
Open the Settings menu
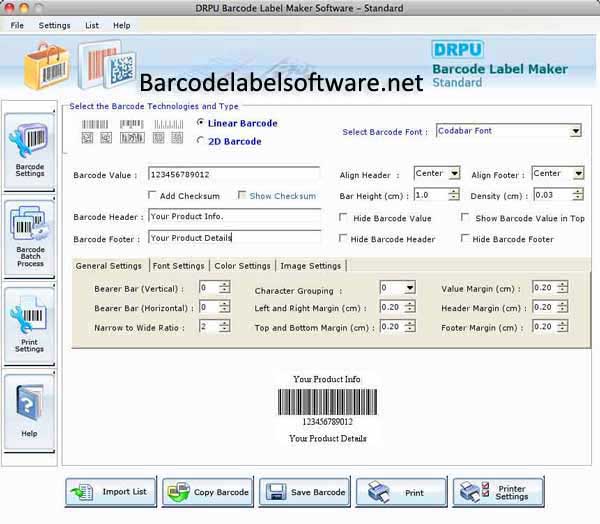pyautogui.click(x=54, y=25)
